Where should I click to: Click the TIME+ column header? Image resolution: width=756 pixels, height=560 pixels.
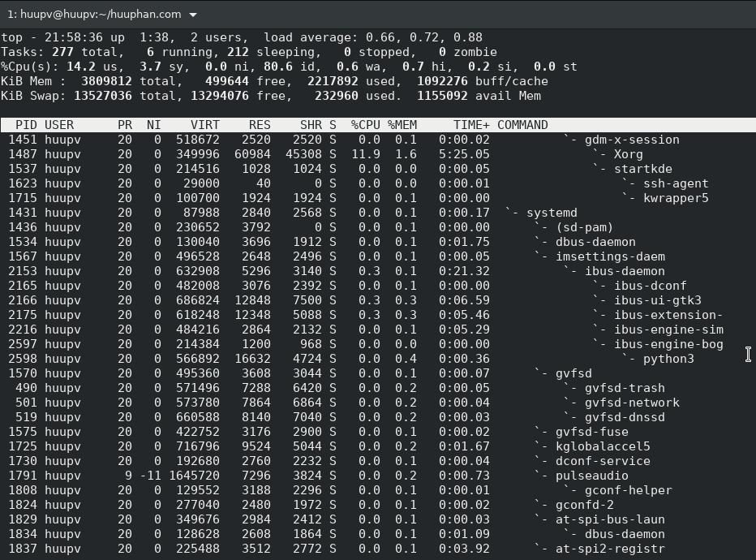pyautogui.click(x=471, y=125)
